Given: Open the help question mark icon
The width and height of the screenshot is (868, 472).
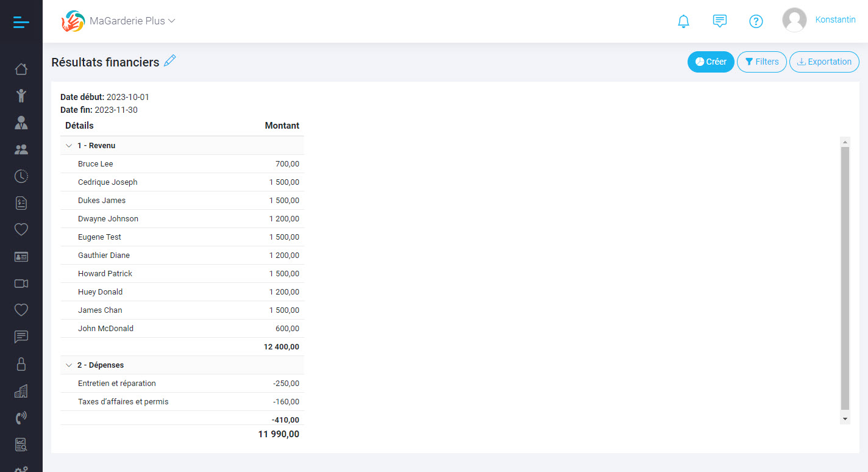Looking at the screenshot, I should point(756,21).
